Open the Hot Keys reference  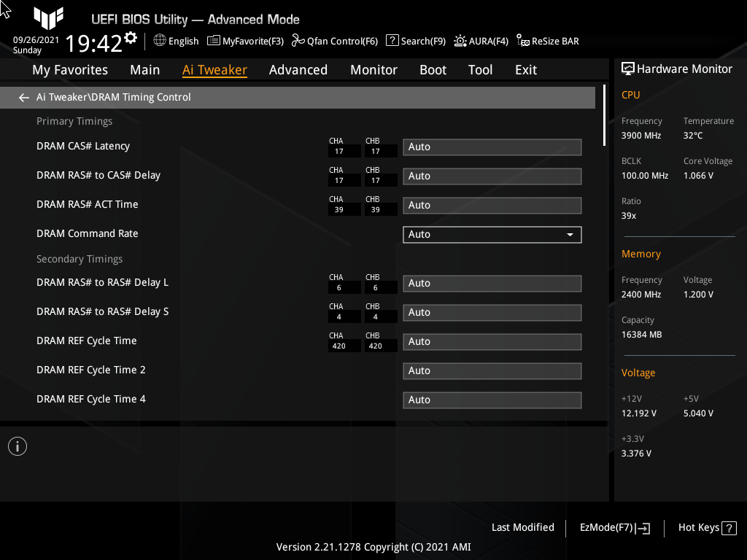(x=706, y=527)
